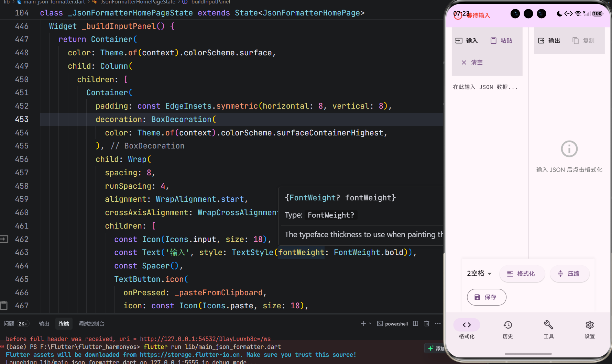Click the info circle icon in output panel
612x364 pixels.
pyautogui.click(x=569, y=149)
